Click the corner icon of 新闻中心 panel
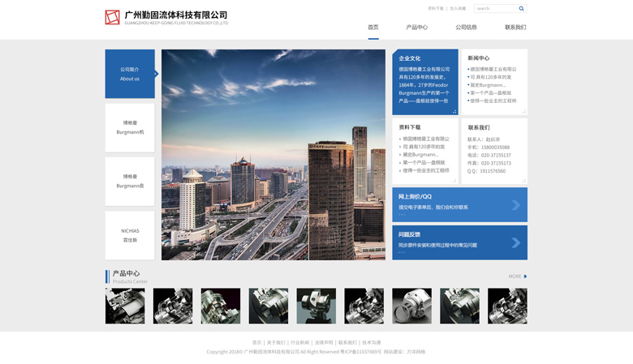 (x=523, y=111)
